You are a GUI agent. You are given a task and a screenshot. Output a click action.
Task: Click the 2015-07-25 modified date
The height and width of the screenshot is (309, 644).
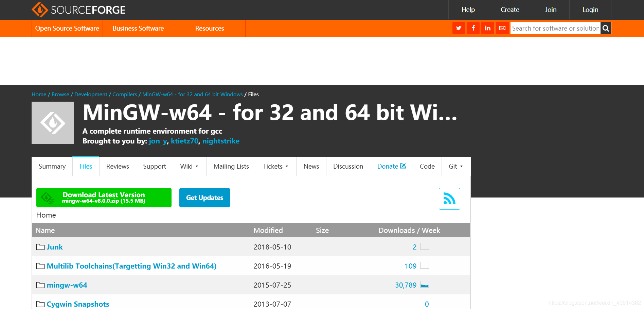point(272,285)
